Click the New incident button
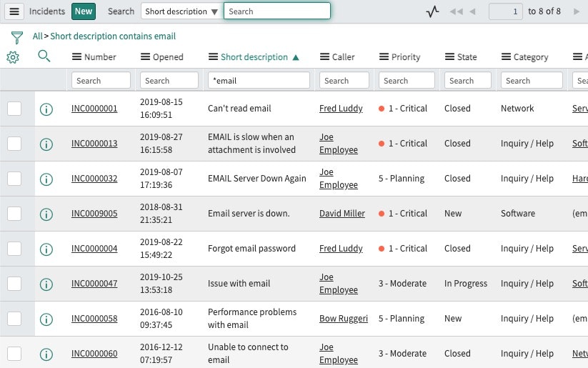 [84, 11]
